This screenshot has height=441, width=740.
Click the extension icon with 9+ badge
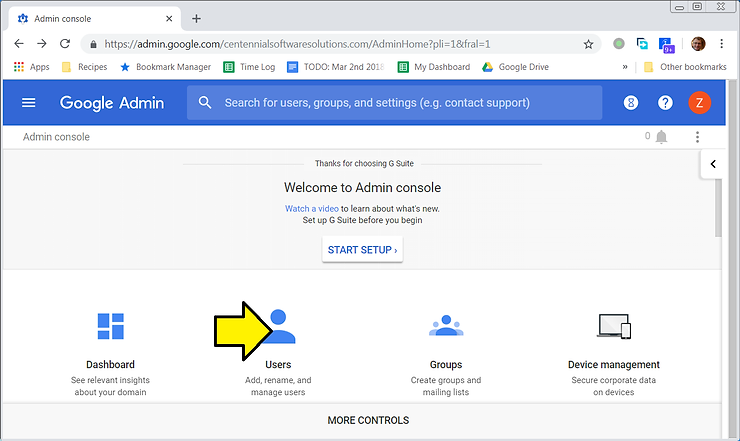(666, 45)
